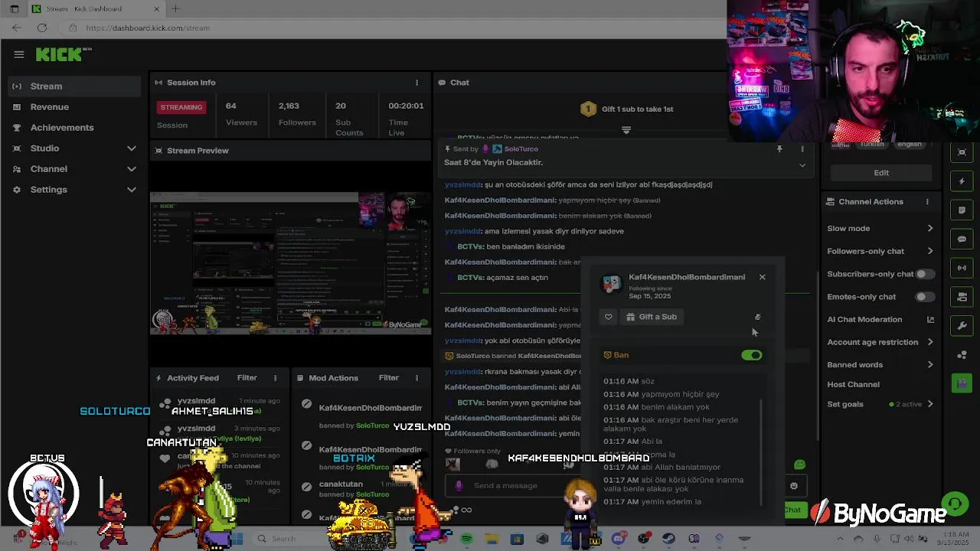Expand Account age restriction settings

point(930,342)
